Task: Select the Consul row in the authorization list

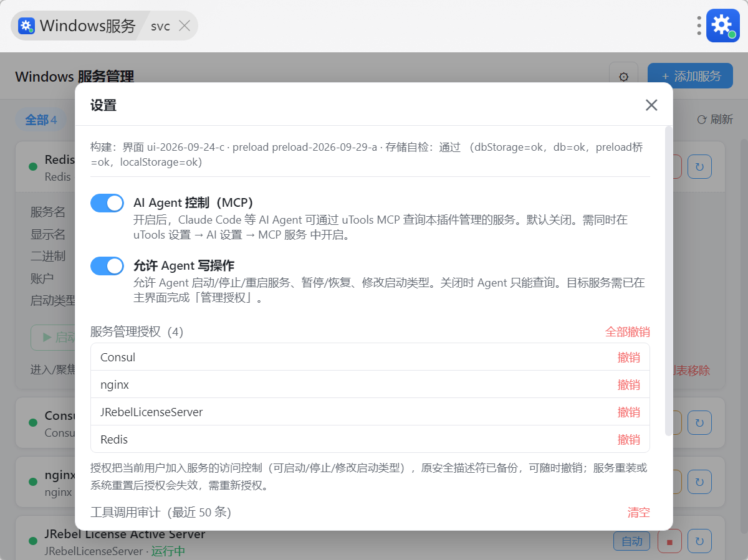Action: 370,357
